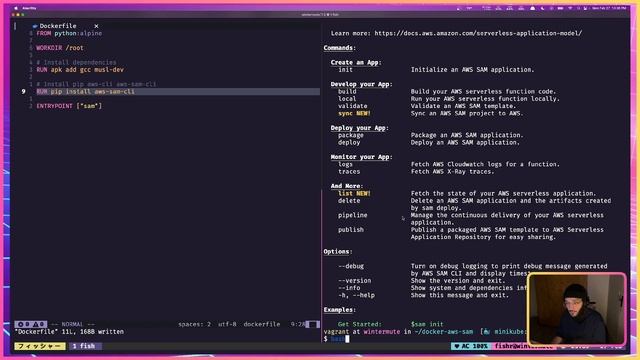Click the 'traces' command entry
This screenshot has height=360, width=640.
pyautogui.click(x=349, y=171)
